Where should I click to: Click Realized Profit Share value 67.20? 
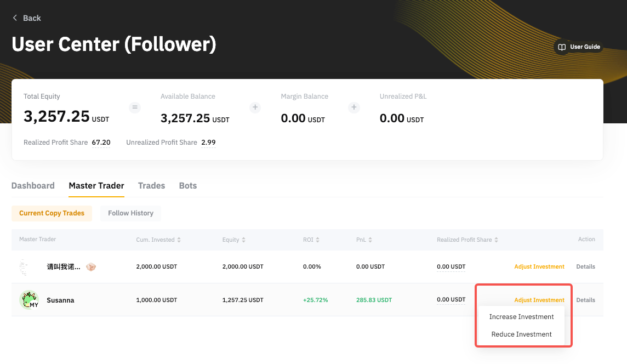[101, 143]
